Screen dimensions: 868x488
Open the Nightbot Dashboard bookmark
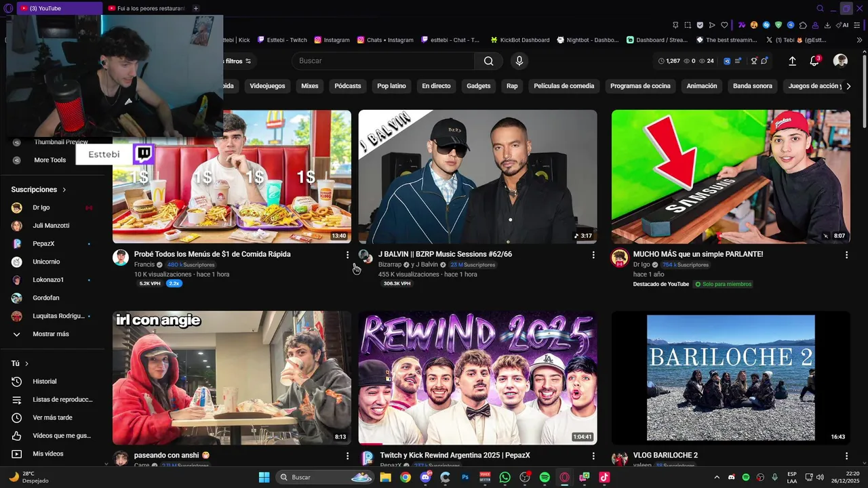587,40
